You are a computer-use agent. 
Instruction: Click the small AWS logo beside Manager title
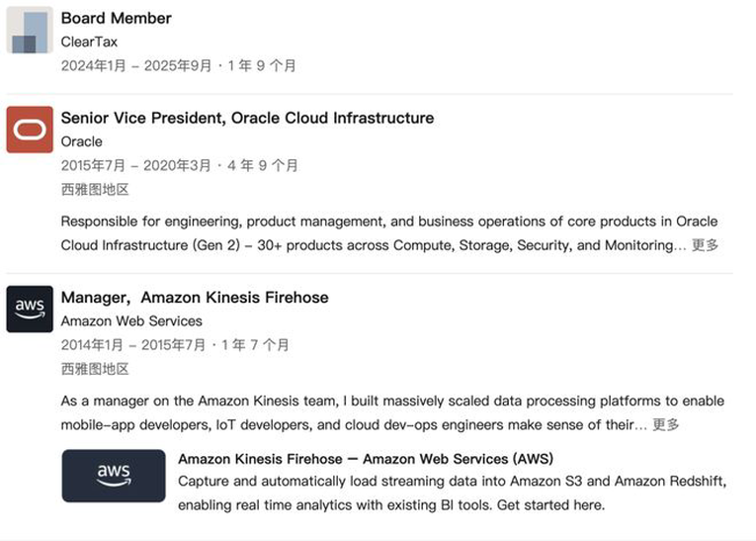[x=30, y=309]
